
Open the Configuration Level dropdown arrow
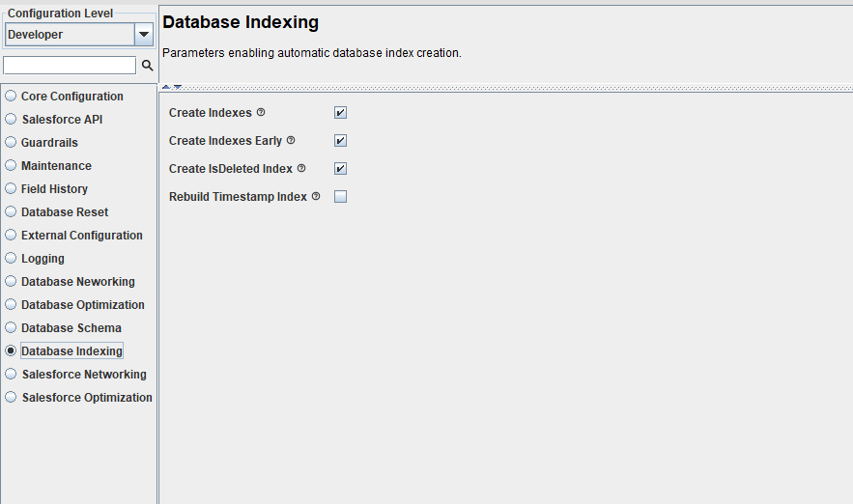point(144,34)
